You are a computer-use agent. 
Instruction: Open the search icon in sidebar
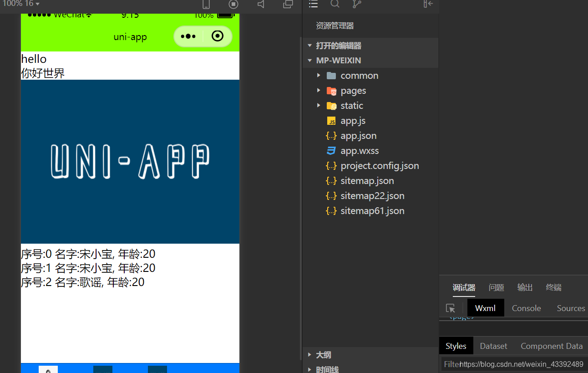point(335,4)
